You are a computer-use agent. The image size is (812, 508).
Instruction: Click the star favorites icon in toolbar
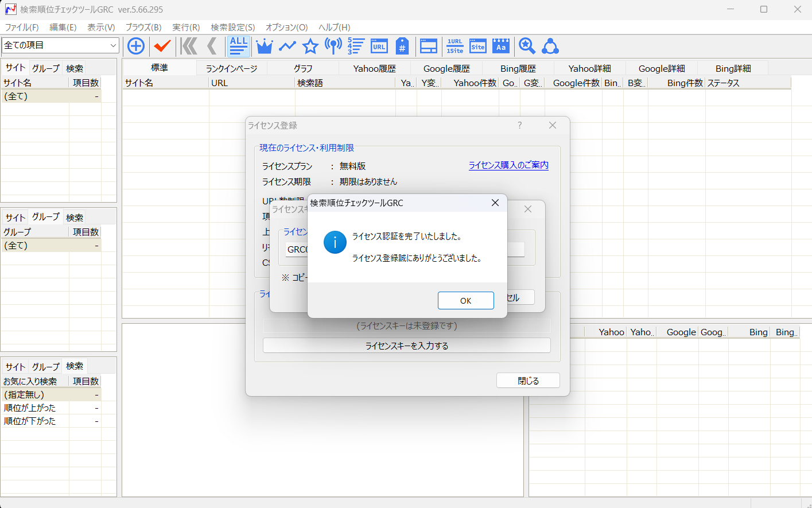pos(310,46)
